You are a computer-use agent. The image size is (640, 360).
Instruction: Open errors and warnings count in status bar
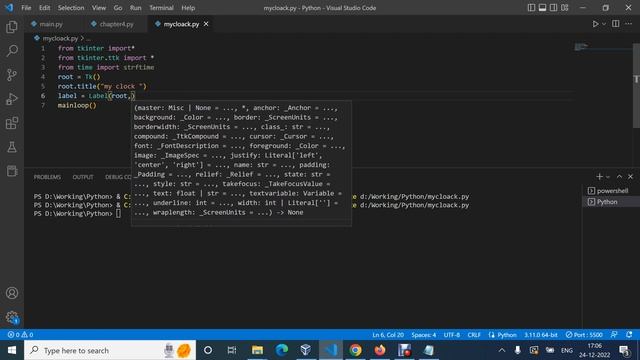[x=20, y=335]
